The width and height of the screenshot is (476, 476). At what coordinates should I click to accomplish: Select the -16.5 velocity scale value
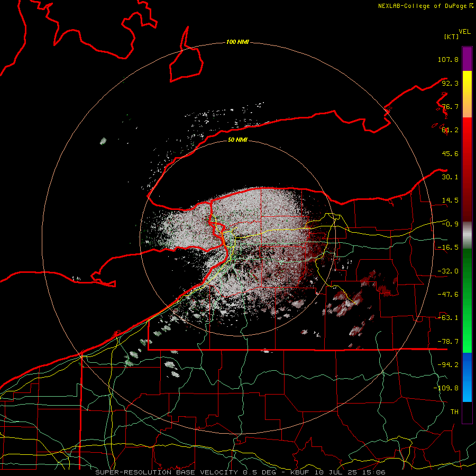448,248
